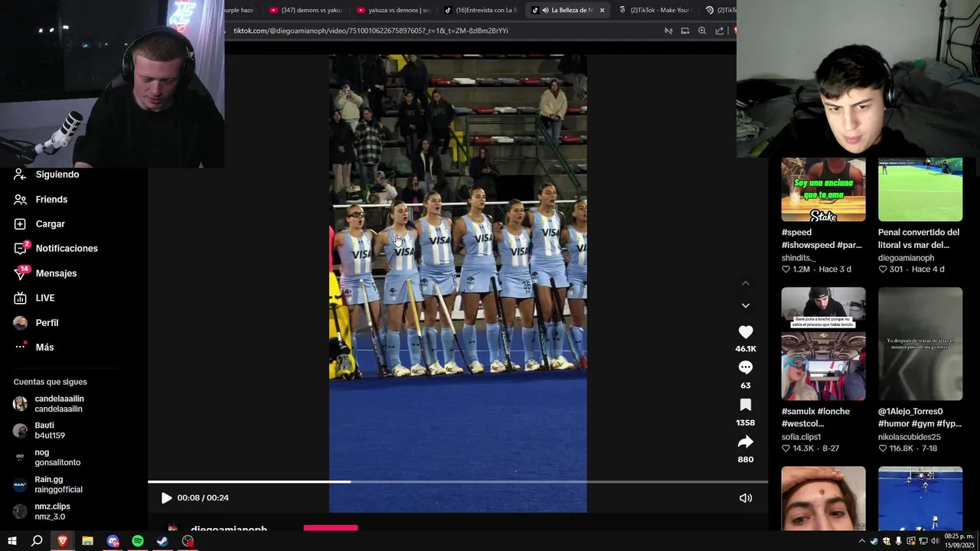Click the 1358 saves count
980x551 pixels.
pos(745,422)
